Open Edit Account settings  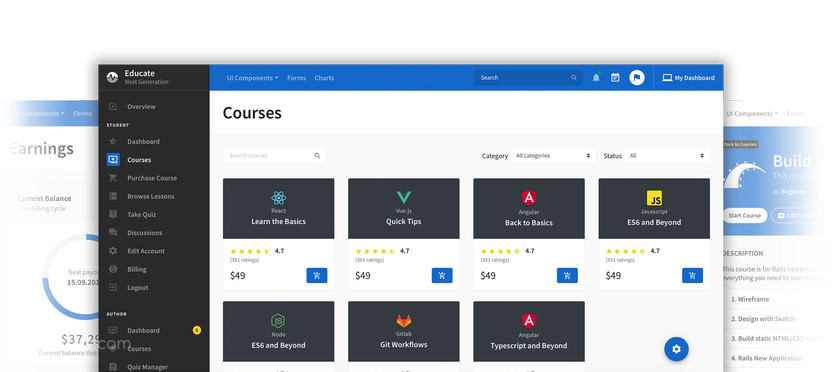click(146, 251)
